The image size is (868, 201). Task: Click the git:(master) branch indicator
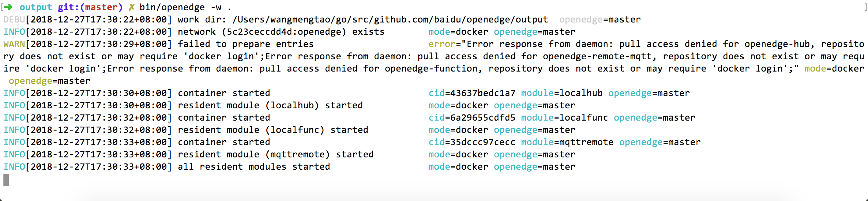90,7
